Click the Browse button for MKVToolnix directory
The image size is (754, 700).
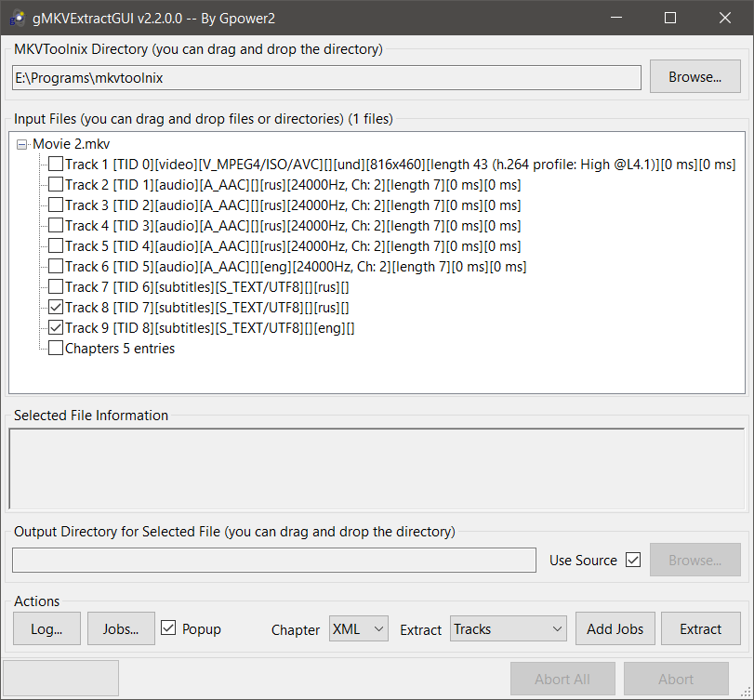coord(694,77)
